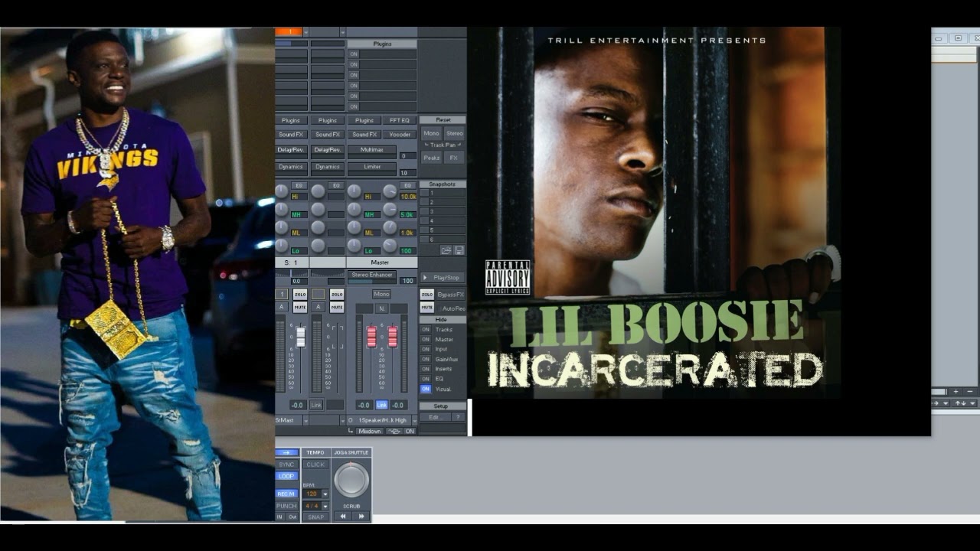Click track 1 Hi EQ knob
This screenshot has width=980, height=551.
coord(282,191)
